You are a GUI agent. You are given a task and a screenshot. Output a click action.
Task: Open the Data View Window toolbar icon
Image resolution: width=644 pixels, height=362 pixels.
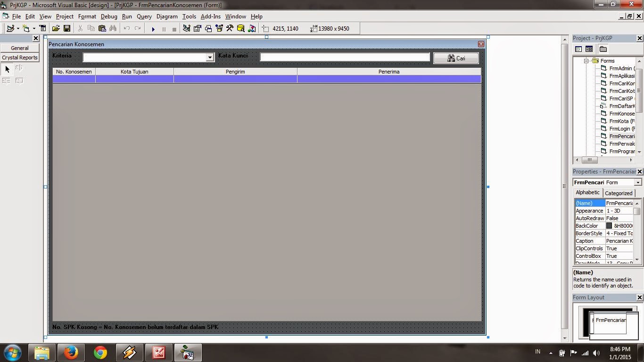(x=240, y=28)
